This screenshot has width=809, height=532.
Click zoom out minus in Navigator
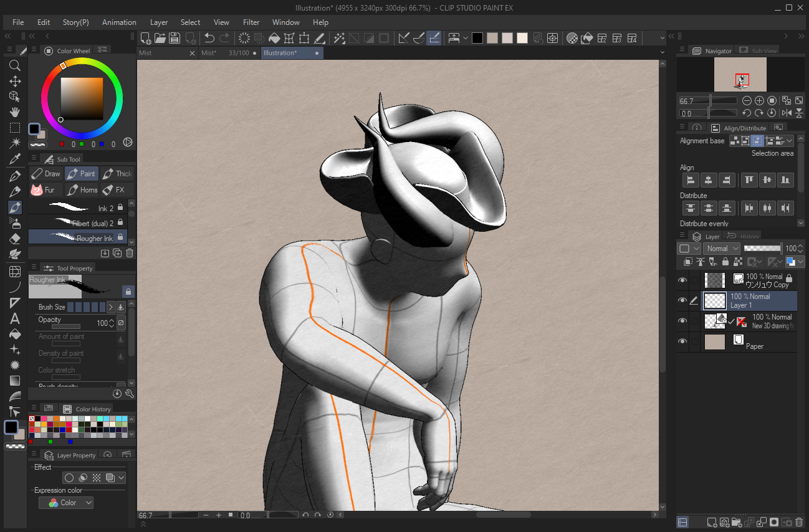point(747,100)
